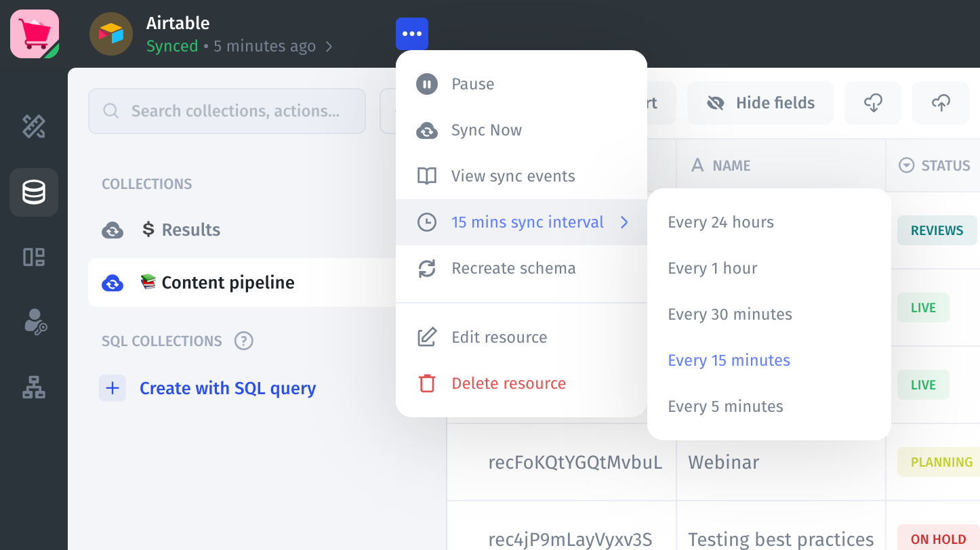Image resolution: width=980 pixels, height=550 pixels.
Task: Open the layout templates sidebar icon
Action: (34, 257)
